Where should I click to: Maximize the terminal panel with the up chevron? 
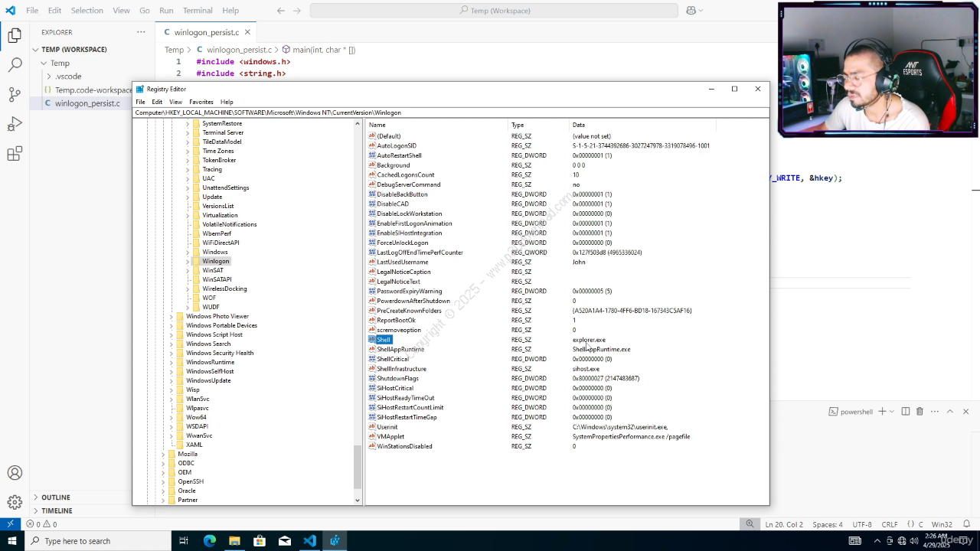[x=950, y=412]
